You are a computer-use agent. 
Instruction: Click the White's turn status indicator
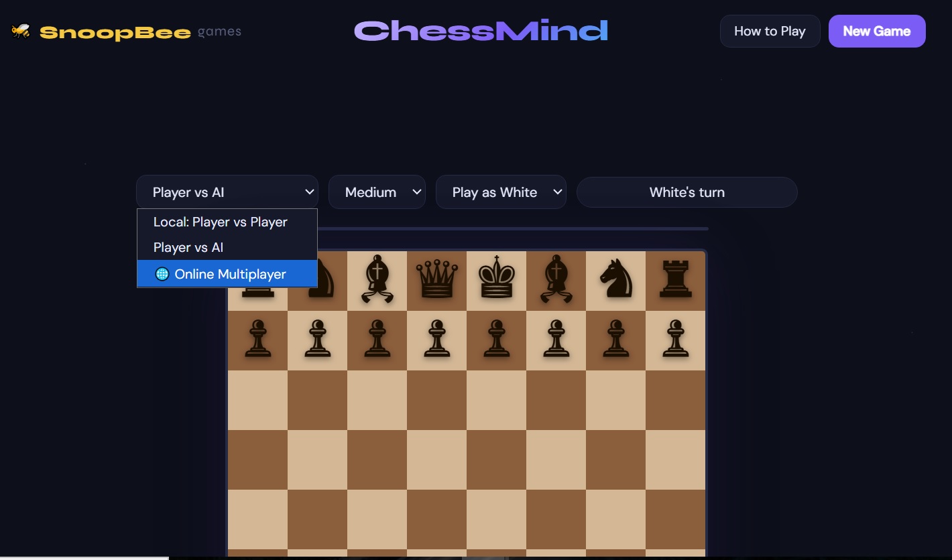click(687, 192)
